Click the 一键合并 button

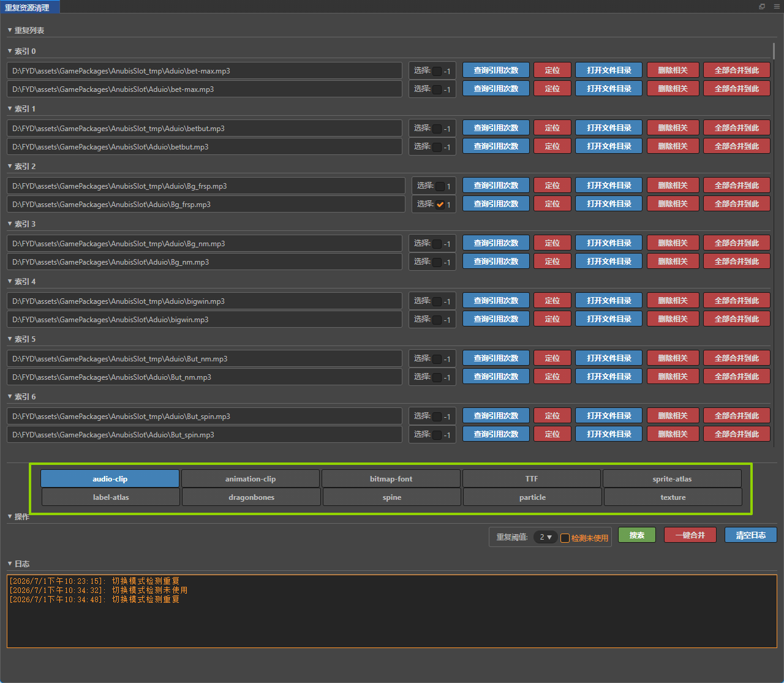(x=690, y=535)
